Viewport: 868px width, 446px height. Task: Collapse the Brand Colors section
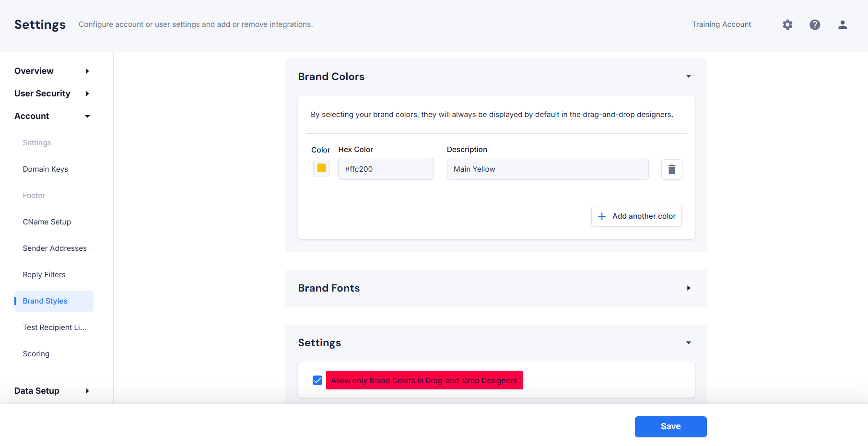[688, 77]
